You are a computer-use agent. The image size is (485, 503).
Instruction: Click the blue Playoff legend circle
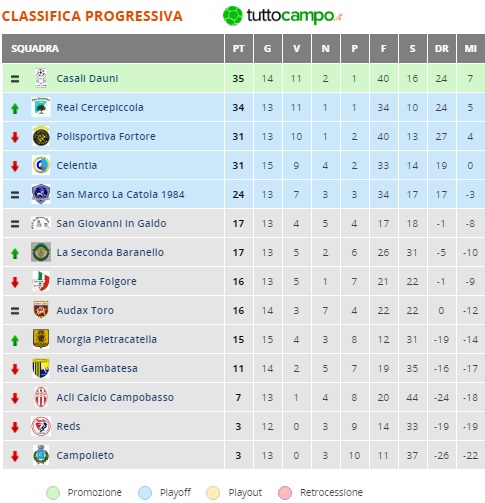[x=145, y=493]
